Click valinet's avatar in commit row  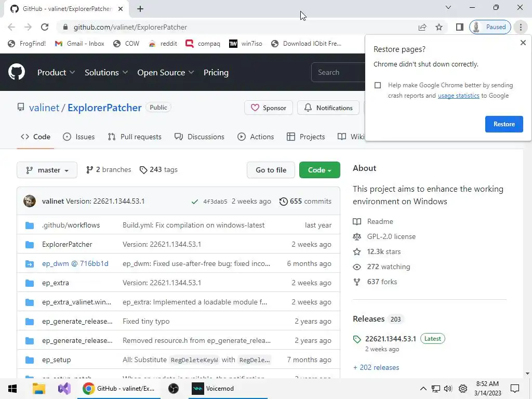(x=30, y=201)
